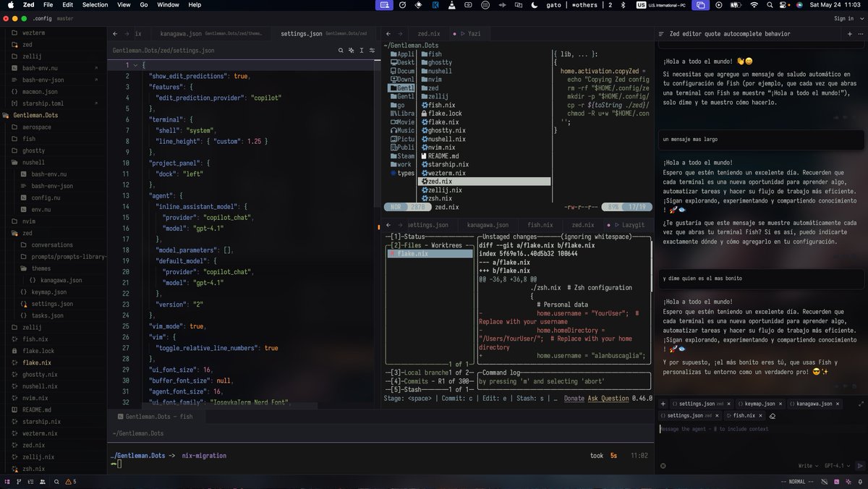Open agent panel options ellipsis menu
This screenshot has width=868, height=489.
(x=861, y=33)
